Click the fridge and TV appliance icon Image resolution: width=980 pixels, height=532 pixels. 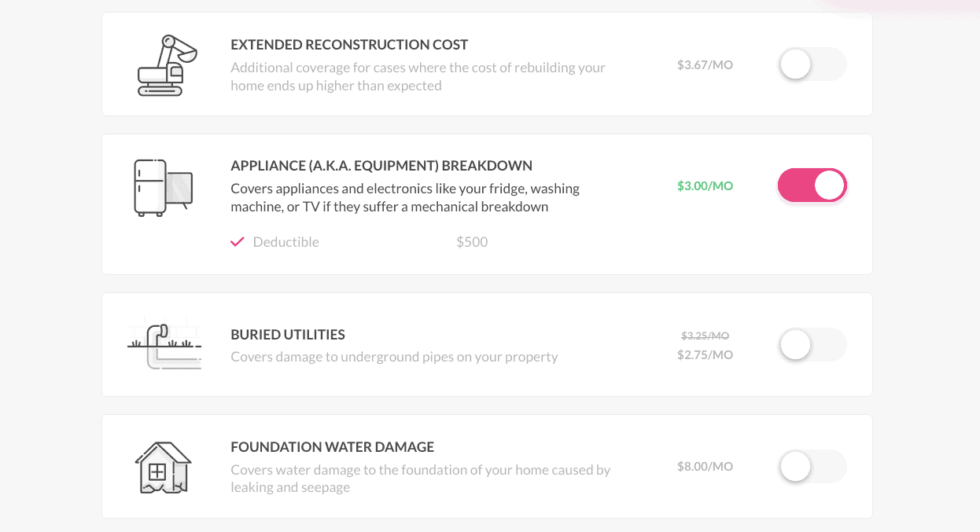pyautogui.click(x=164, y=187)
